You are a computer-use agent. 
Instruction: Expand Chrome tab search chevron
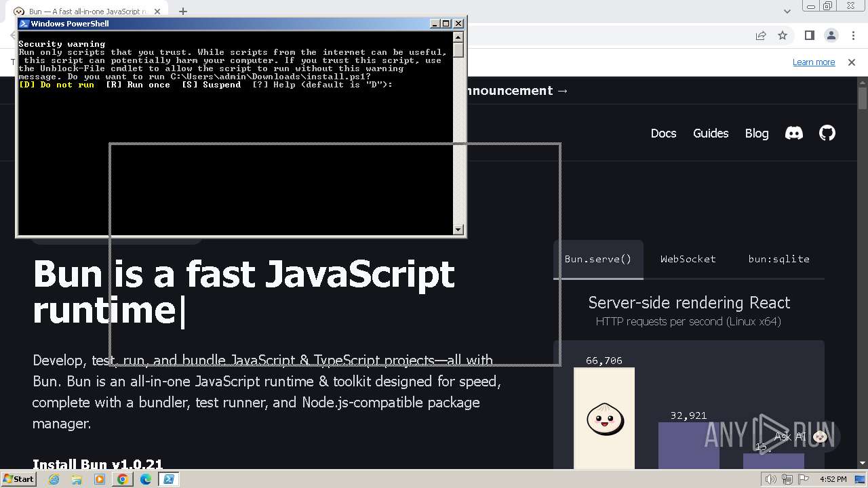click(787, 11)
